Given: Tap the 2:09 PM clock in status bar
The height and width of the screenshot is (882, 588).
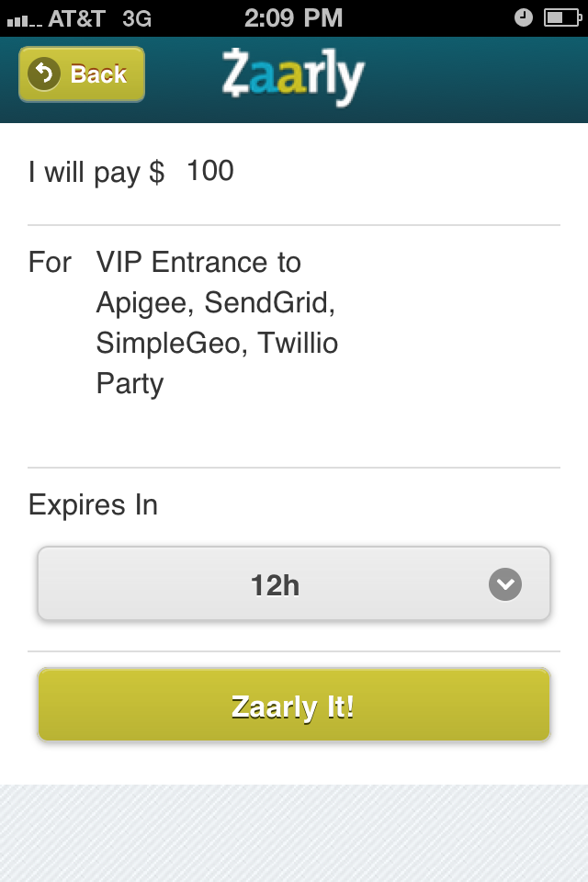Looking at the screenshot, I should 293,17.
